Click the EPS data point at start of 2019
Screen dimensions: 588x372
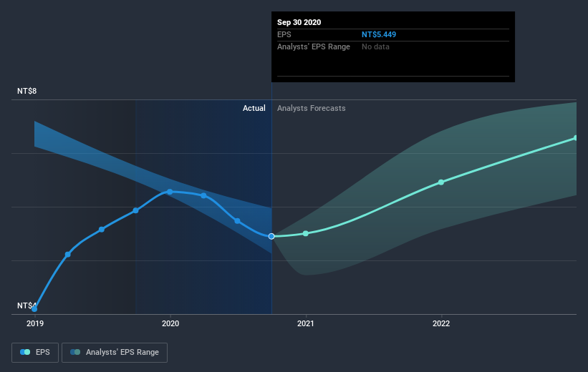pyautogui.click(x=34, y=308)
